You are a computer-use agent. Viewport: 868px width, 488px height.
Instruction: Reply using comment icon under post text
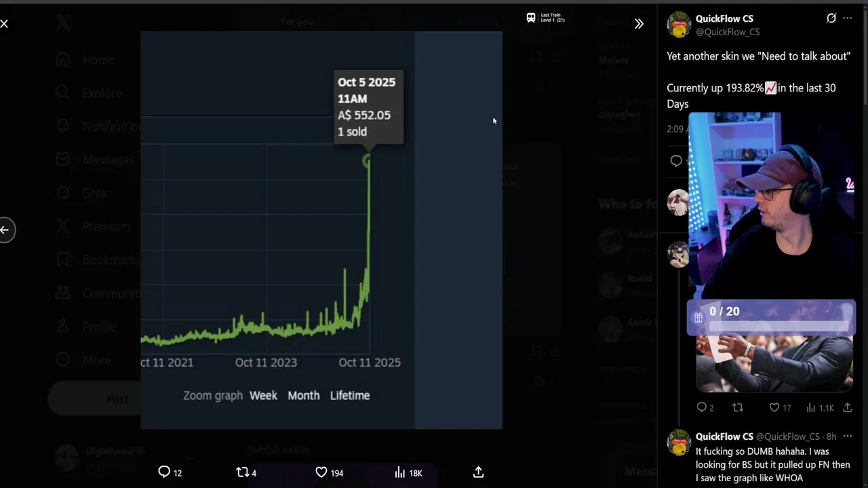point(676,161)
